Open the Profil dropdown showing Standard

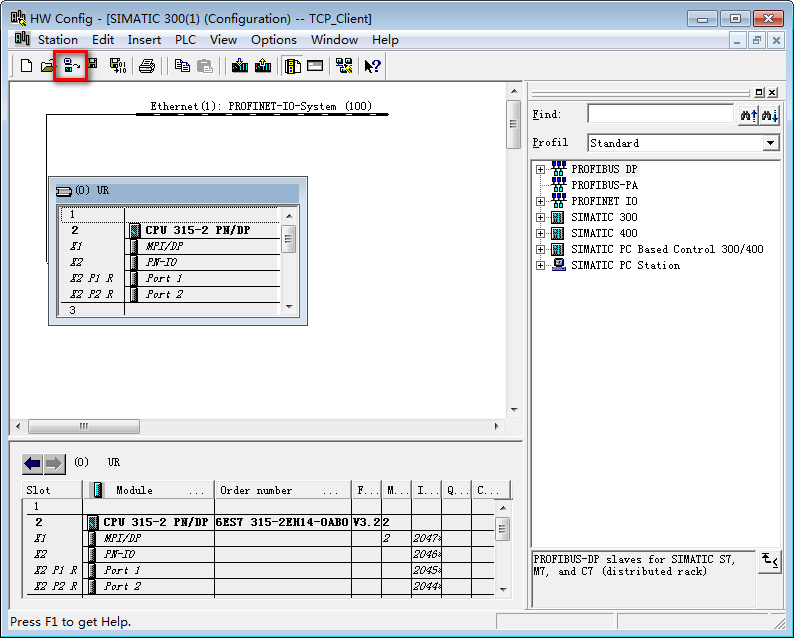(x=770, y=143)
